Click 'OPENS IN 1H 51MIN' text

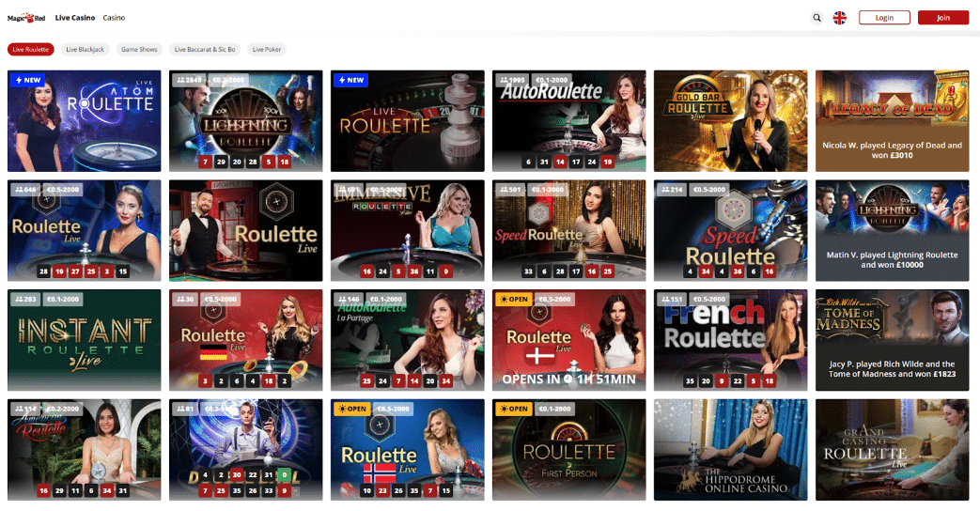[x=568, y=379]
